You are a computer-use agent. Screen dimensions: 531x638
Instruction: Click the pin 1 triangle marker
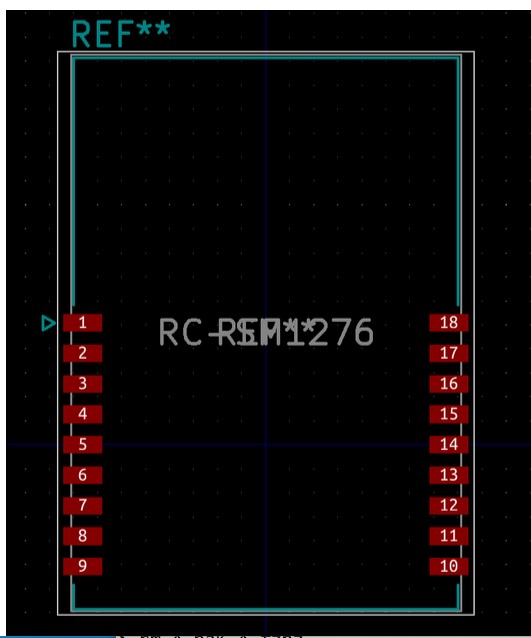coord(48,323)
